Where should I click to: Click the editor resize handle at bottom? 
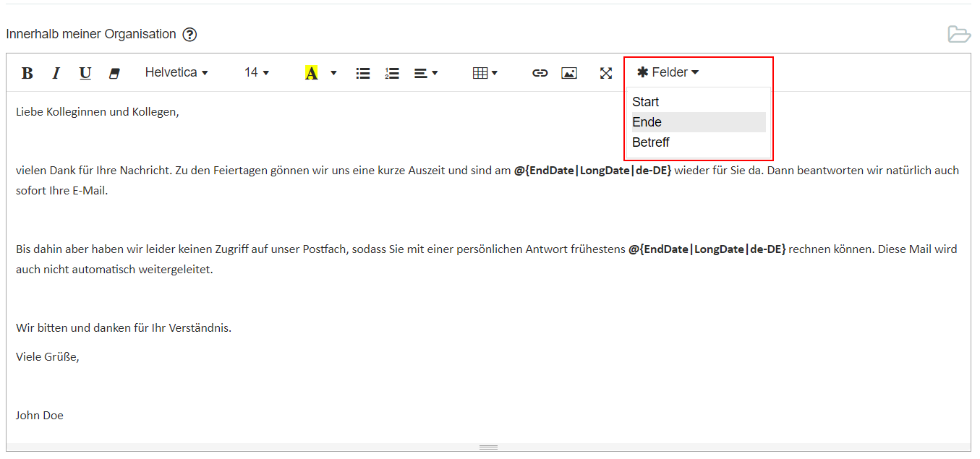[488, 447]
